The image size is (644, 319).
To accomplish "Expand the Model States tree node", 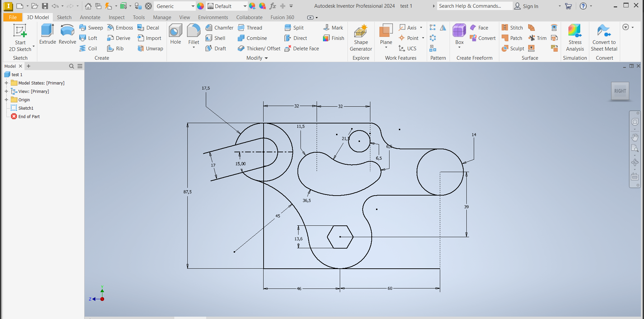I will coord(6,83).
